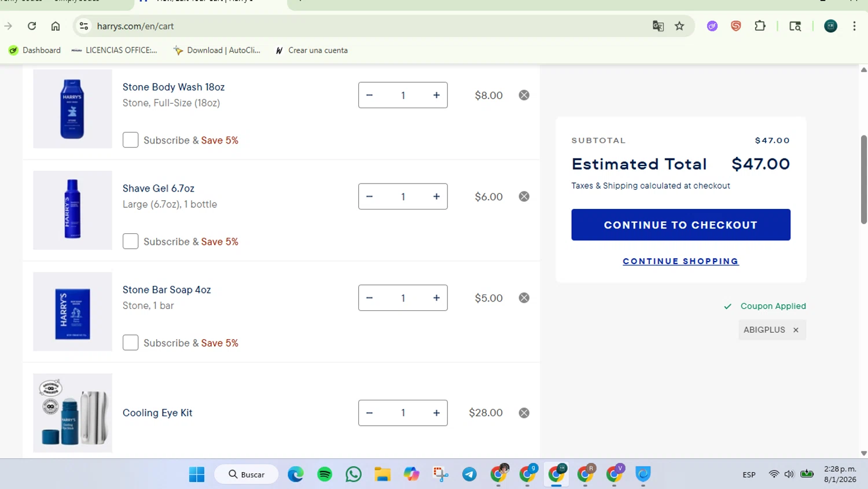
Task: Decrease Shave Gel quantity
Action: [x=369, y=196]
